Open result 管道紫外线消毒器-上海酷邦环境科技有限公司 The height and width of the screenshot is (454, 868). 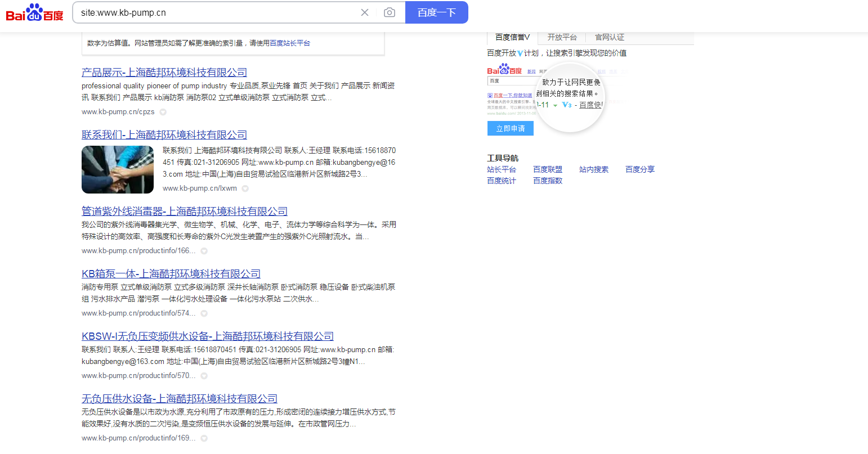point(185,212)
